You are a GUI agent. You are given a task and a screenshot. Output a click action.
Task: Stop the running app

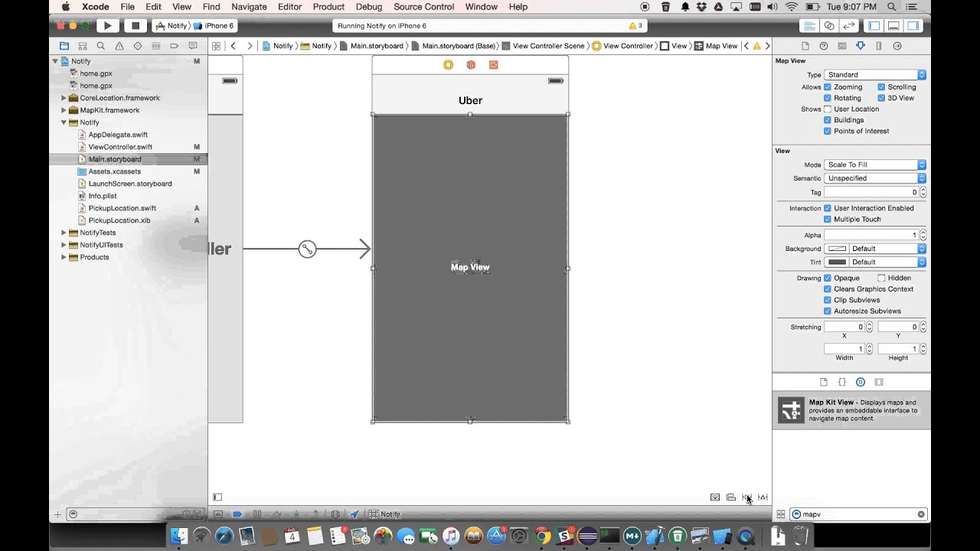click(136, 25)
